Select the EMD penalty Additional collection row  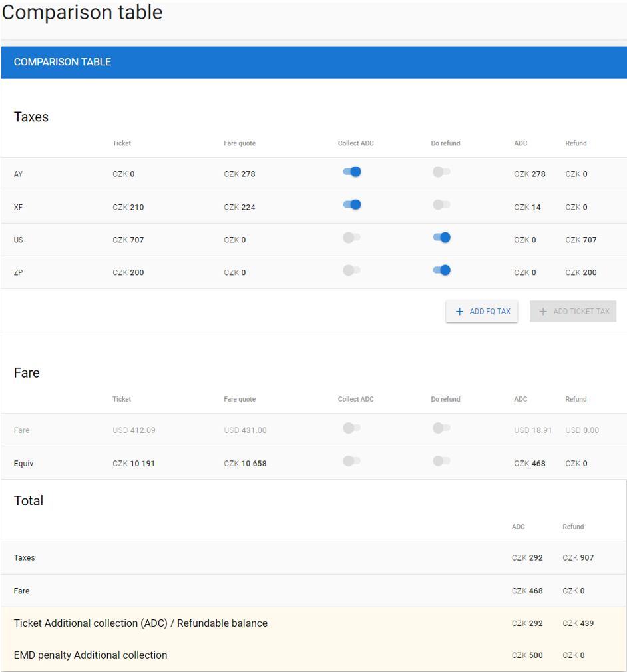(91, 655)
